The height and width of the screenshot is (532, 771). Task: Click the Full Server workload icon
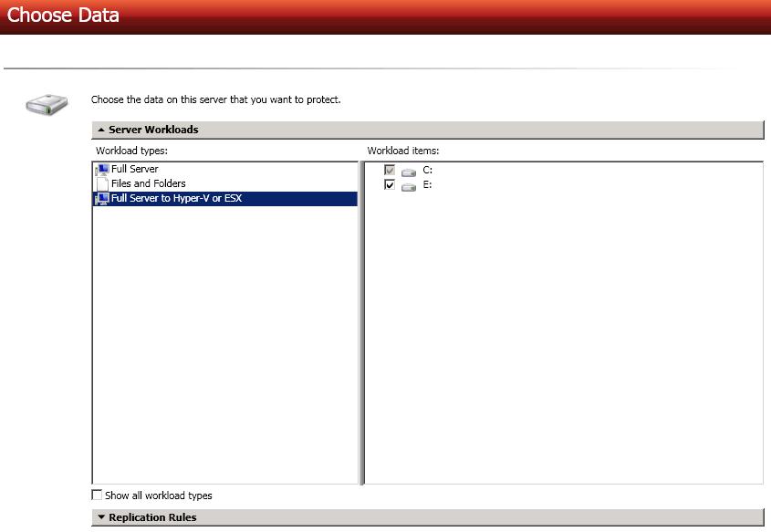[x=101, y=170]
